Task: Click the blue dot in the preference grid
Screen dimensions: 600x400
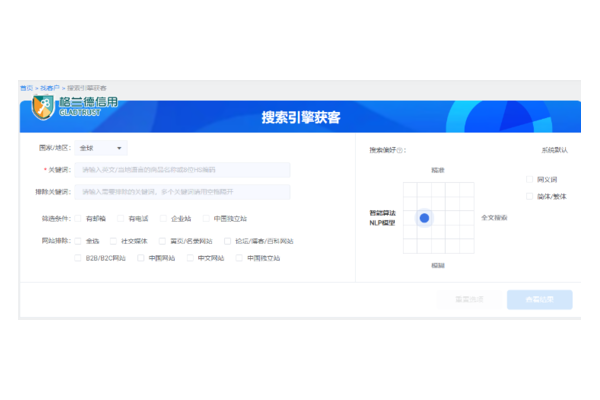Action: pos(424,218)
